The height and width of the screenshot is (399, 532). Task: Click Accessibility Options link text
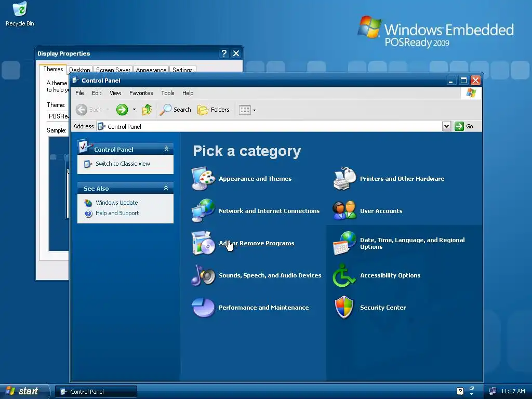tap(390, 275)
